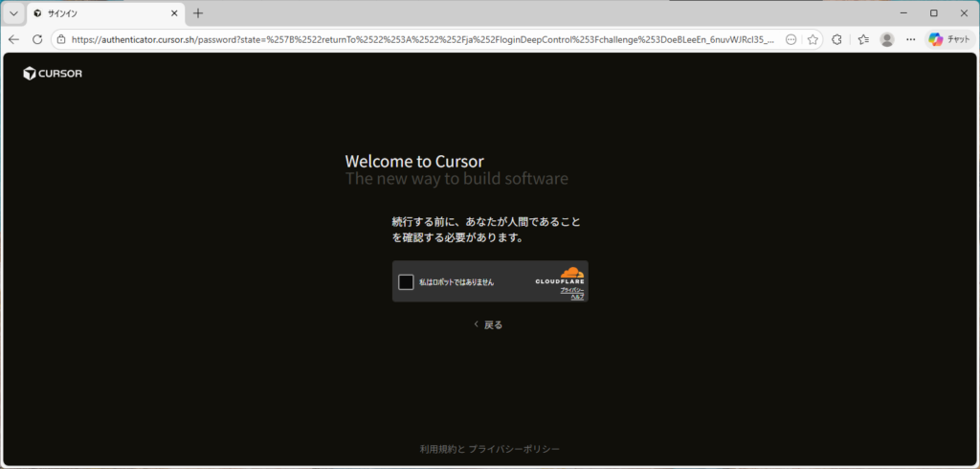The width and height of the screenshot is (980, 469).
Task: Add page to favorites with star icon
Action: click(x=813, y=39)
